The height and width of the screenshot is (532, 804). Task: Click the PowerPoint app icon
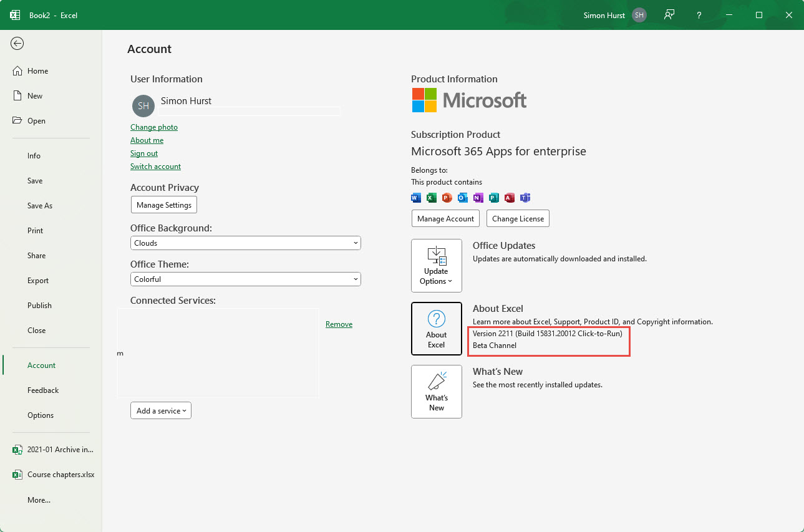[447, 198]
